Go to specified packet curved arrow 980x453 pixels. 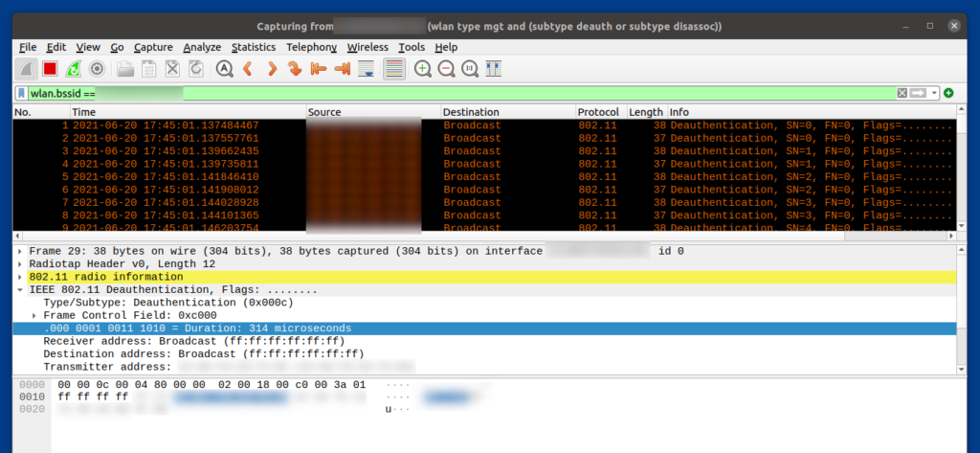point(295,69)
